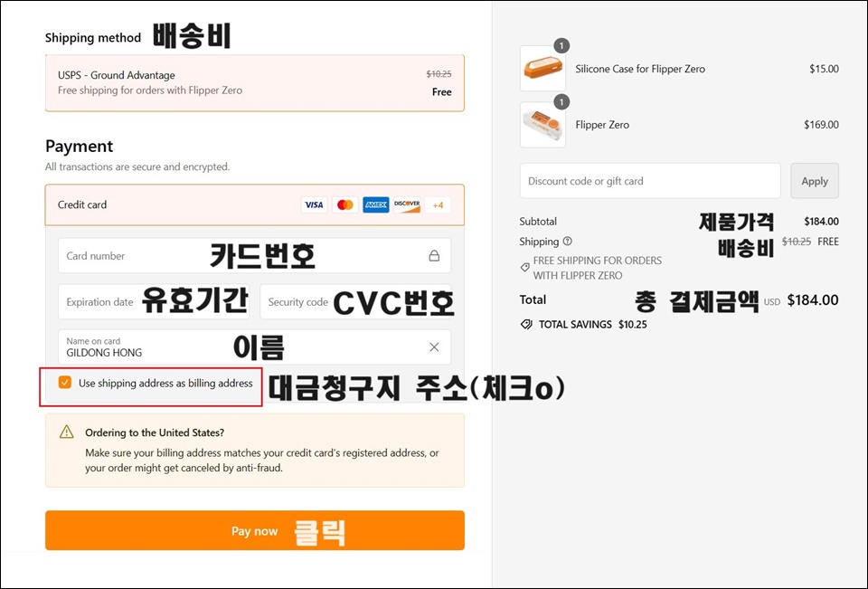Select USPS Ground Advantage shipping method
Screen dimensions: 868x589
tap(255, 82)
